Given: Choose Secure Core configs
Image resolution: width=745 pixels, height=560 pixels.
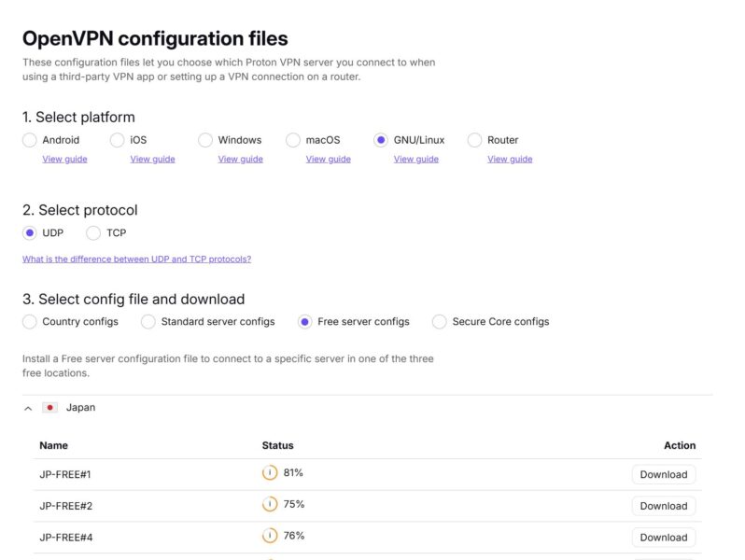Looking at the screenshot, I should [440, 322].
